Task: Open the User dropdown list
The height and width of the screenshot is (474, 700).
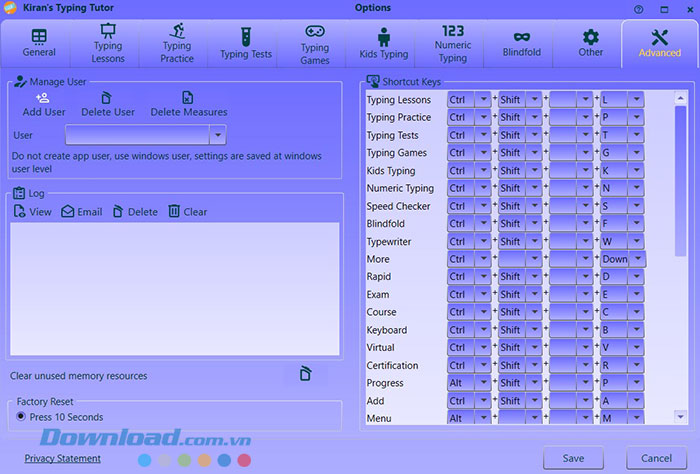Action: point(217,134)
